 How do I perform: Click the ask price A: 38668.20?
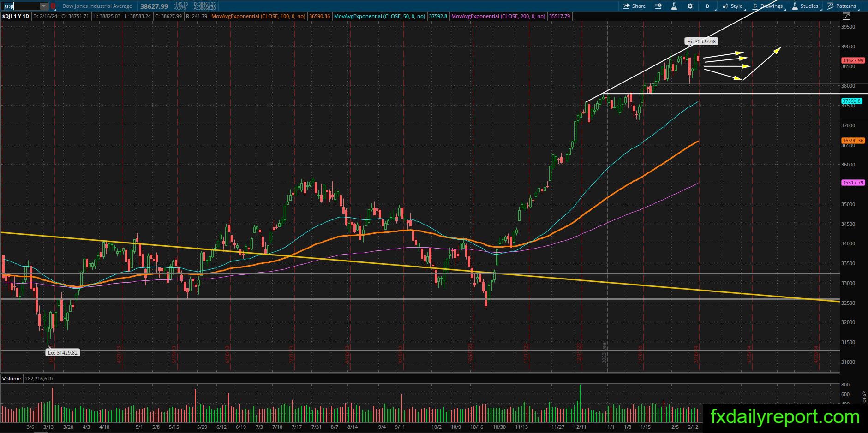205,8
